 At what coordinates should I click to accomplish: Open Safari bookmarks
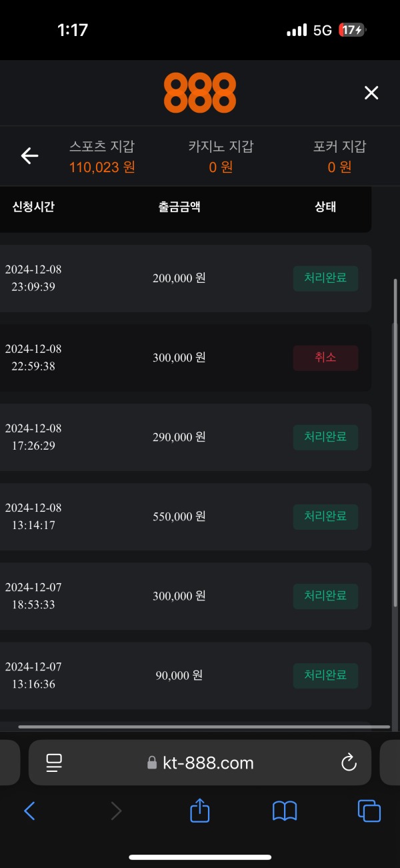click(284, 811)
